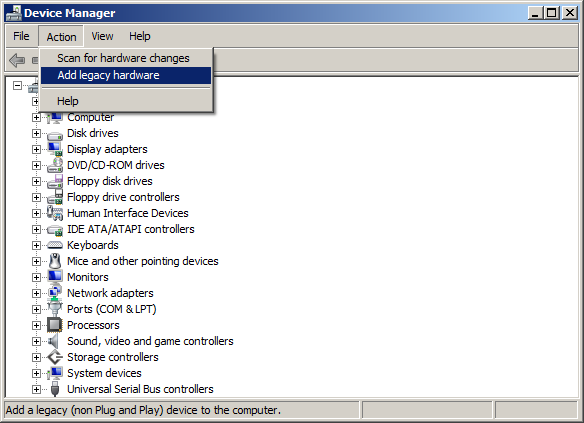Select the Mice and pointing devices icon

(55, 261)
